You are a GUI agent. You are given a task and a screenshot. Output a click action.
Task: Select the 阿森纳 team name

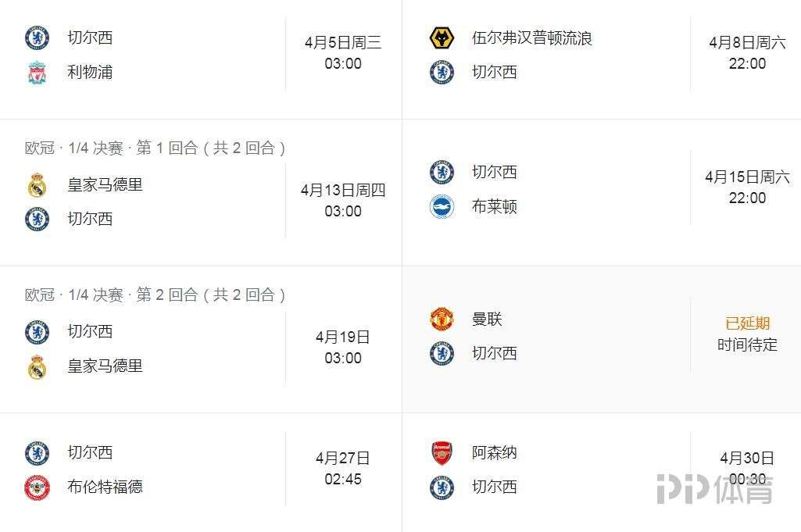(x=494, y=453)
